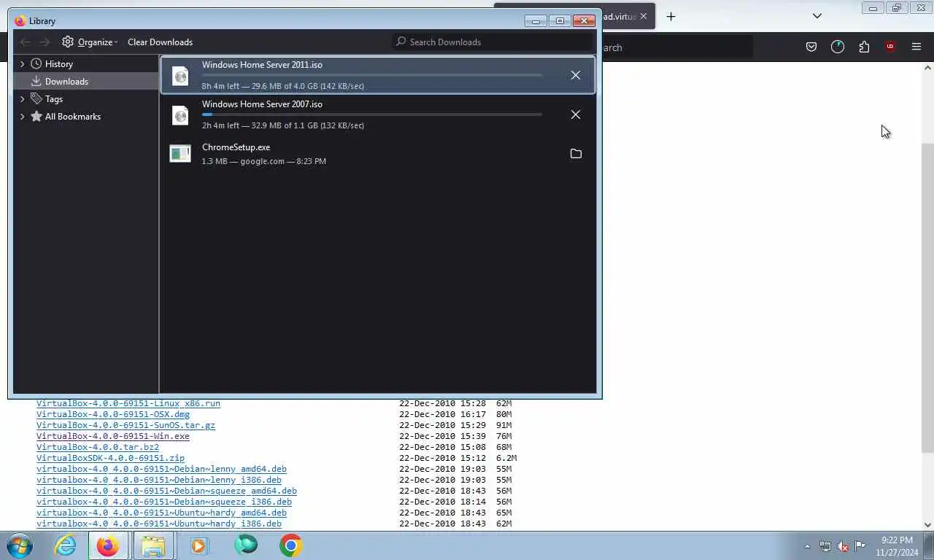
Task: Go forward in Library navigation
Action: (45, 42)
